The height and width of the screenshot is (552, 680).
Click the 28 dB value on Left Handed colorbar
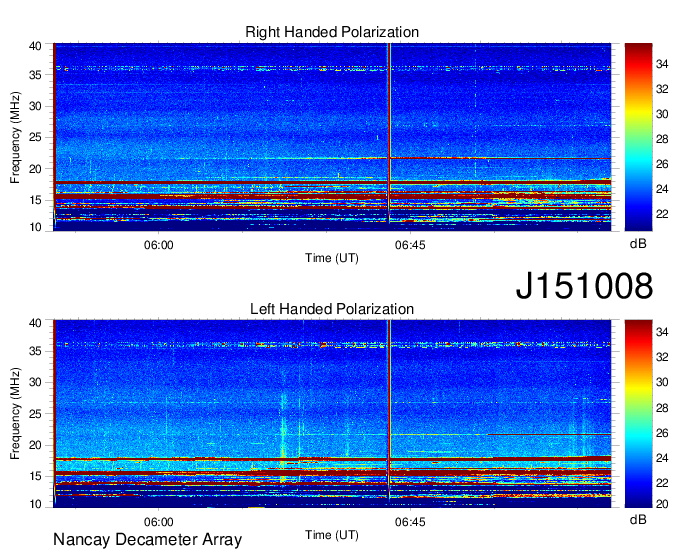(x=662, y=408)
